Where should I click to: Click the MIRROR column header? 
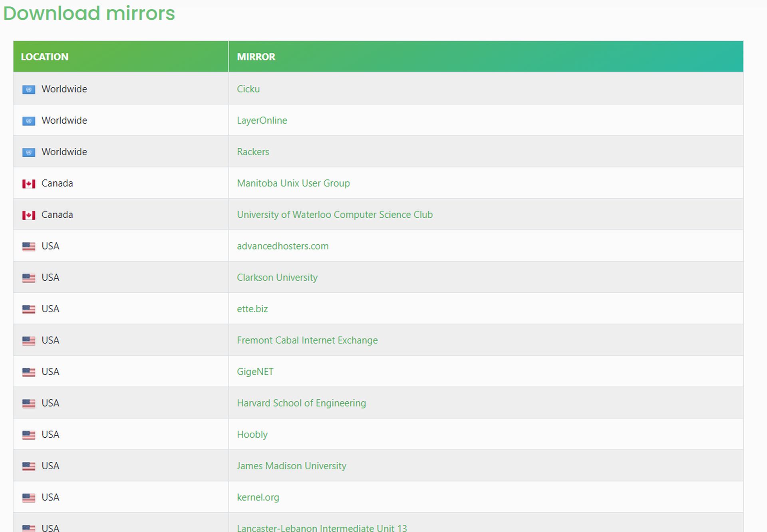coord(486,57)
